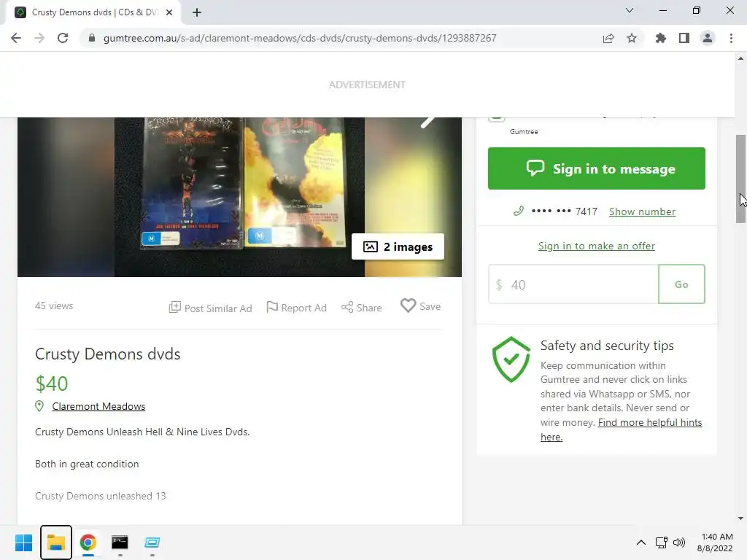747x560 pixels.
Task: Share this Gumtree listing
Action: point(362,308)
